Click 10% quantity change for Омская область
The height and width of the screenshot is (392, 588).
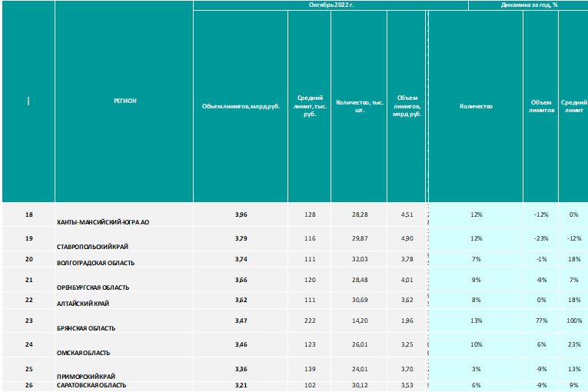coord(476,344)
